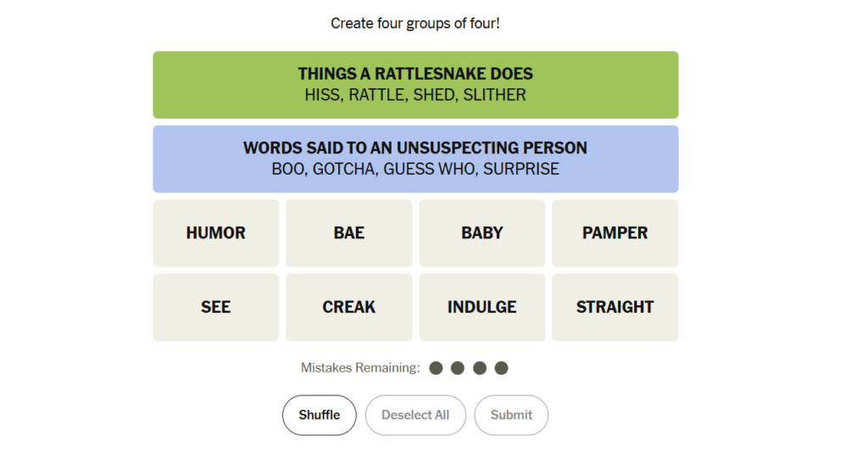868x453 pixels.
Task: Choose the CREAK word tile
Action: click(x=349, y=307)
